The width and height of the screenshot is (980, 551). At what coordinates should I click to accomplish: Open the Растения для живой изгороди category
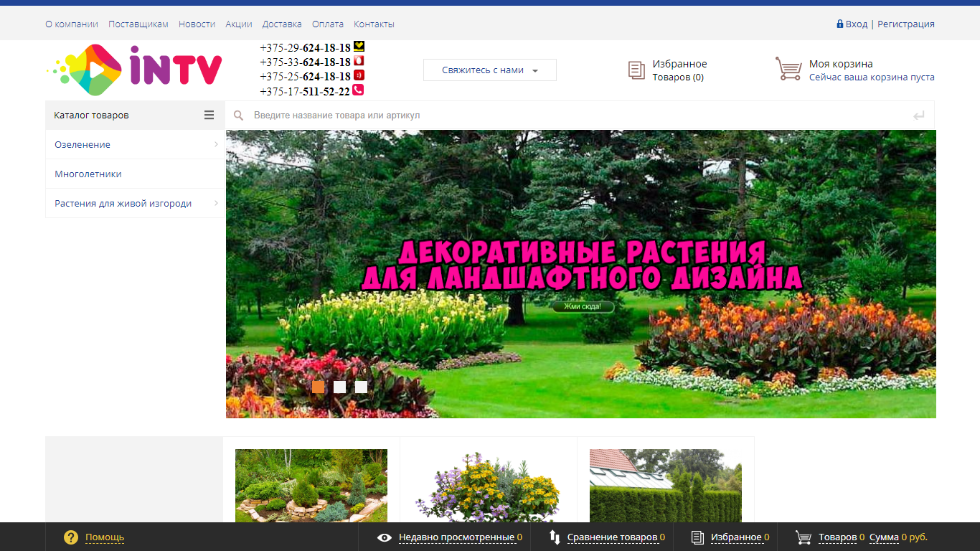(x=123, y=203)
